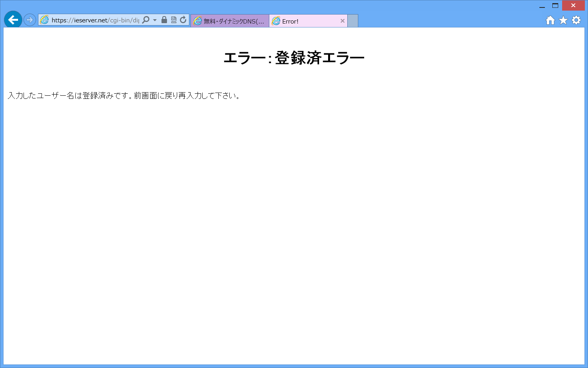The width and height of the screenshot is (588, 368).
Task: Open the Home page icon
Action: tap(550, 20)
